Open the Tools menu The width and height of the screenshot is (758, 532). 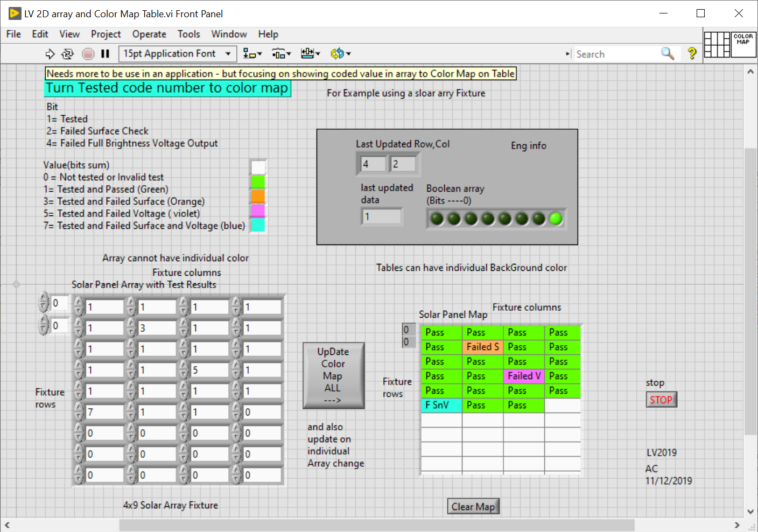point(188,34)
